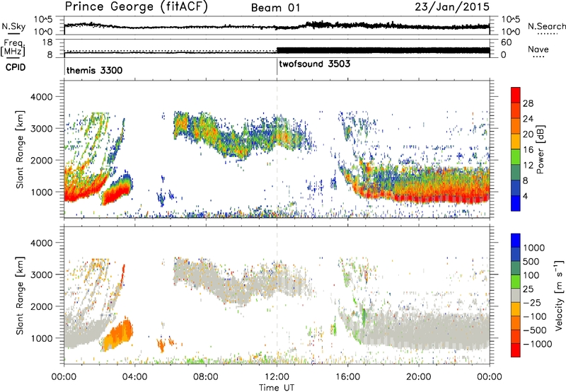
Task: Pick the red top segment of power colorbar
Action: 516,95
